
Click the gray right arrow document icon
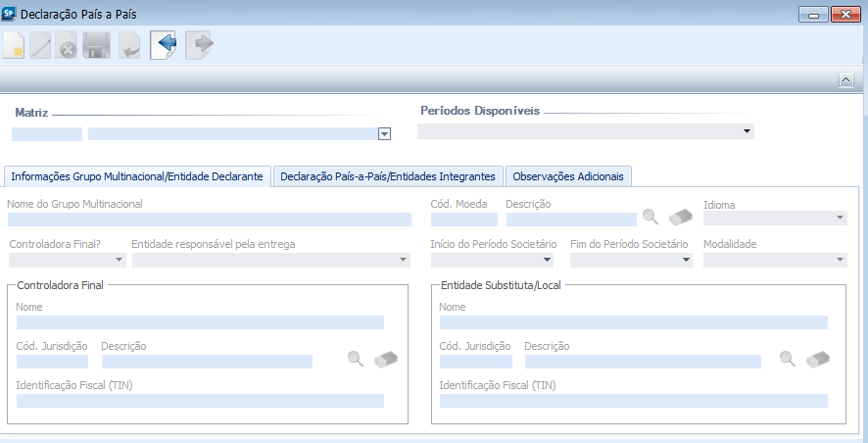tap(199, 45)
